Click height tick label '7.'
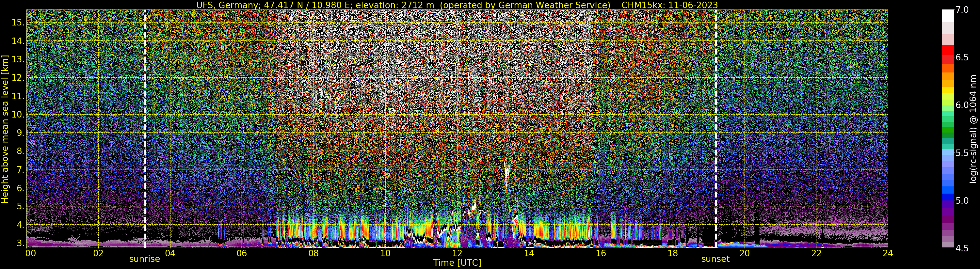The width and height of the screenshot is (980, 269). [x=21, y=170]
